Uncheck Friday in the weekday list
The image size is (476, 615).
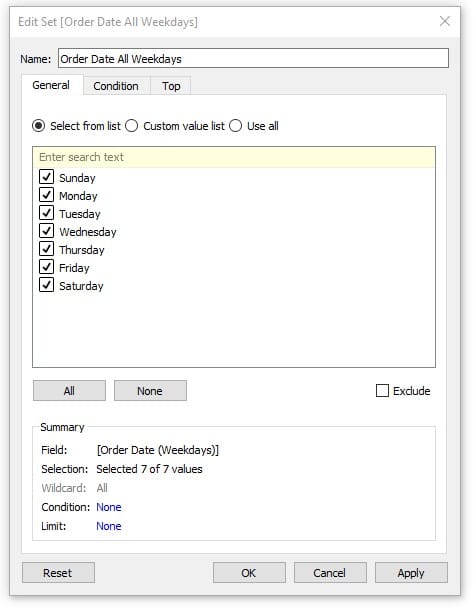click(x=46, y=267)
